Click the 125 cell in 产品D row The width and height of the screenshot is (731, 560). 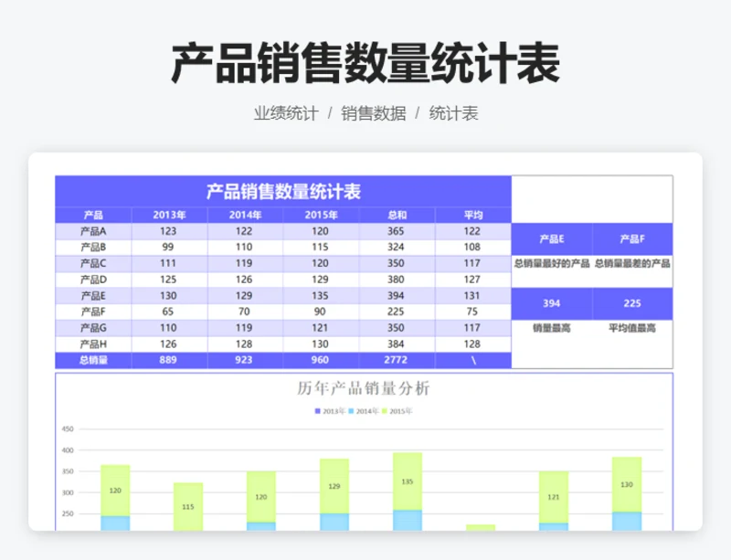point(168,280)
